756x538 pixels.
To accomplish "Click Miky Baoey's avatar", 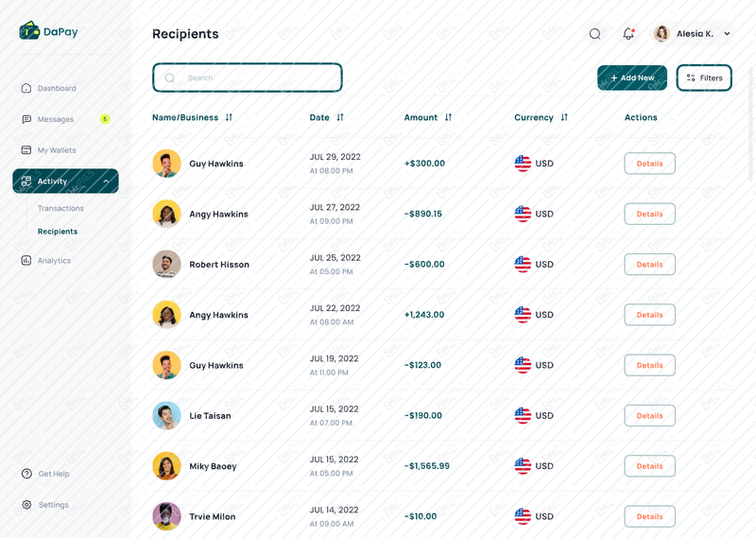I will (167, 465).
